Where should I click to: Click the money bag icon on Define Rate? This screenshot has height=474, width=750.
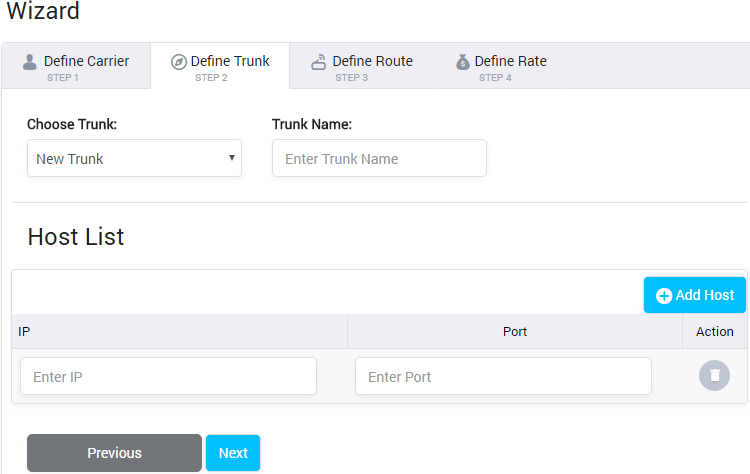click(x=462, y=62)
